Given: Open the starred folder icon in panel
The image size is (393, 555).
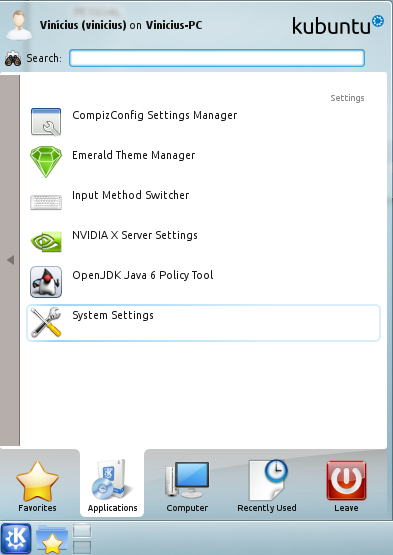Looking at the screenshot, I should pos(52,539).
